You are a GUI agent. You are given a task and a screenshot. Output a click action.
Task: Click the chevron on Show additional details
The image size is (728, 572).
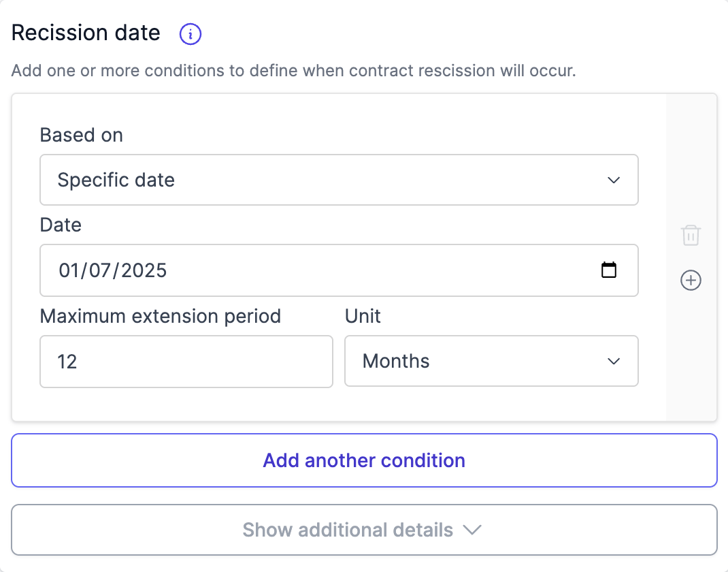[x=471, y=530]
